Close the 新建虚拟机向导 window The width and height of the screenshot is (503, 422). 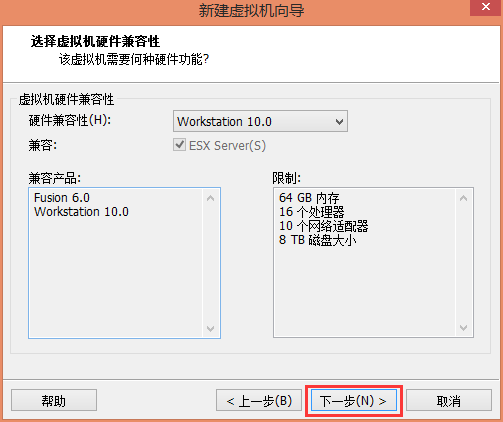[x=486, y=7]
